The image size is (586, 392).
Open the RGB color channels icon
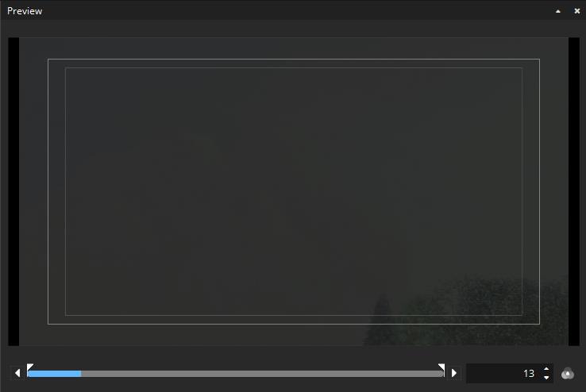pos(568,373)
